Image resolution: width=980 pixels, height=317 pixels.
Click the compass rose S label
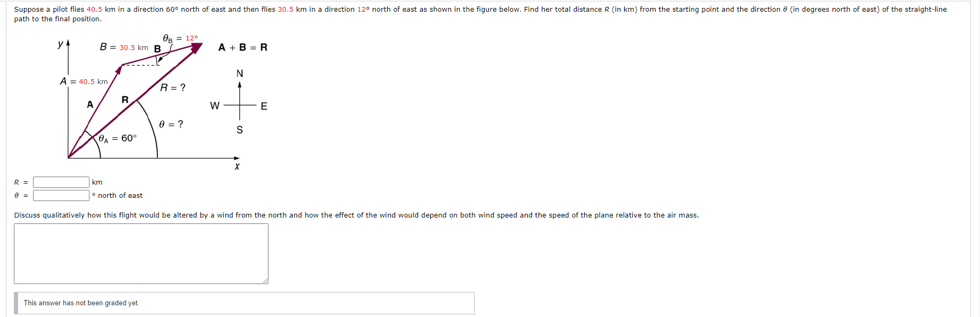(x=239, y=129)
